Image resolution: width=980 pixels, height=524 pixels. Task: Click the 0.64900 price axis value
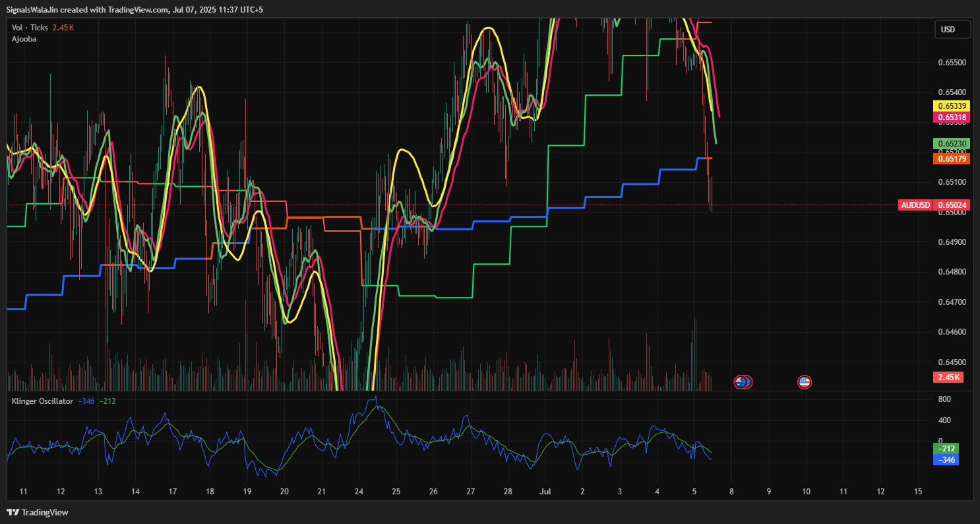tap(952, 242)
